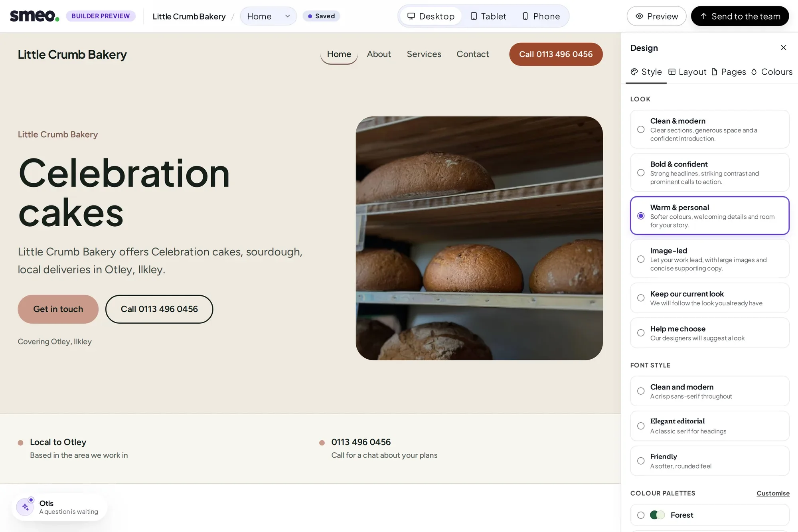Switch to the Colours tab
798x532 pixels.
(x=772, y=72)
